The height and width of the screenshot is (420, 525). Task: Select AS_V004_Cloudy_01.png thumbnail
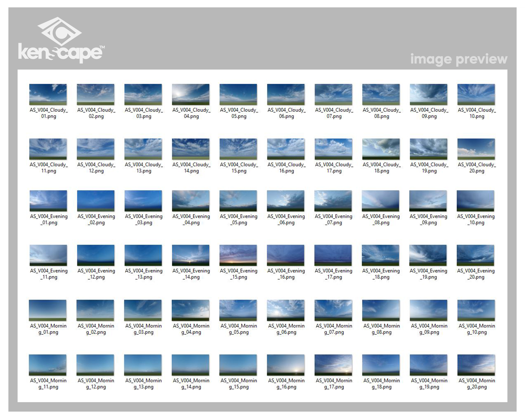(48, 94)
